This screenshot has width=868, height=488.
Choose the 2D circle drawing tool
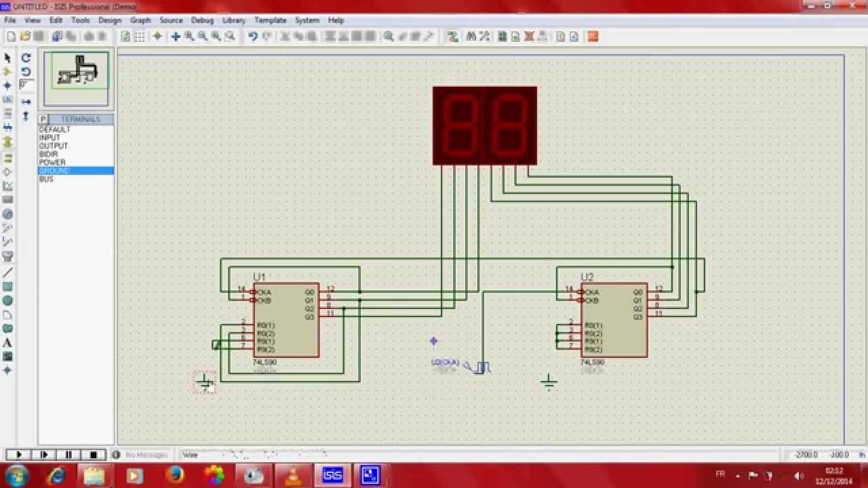[x=8, y=301]
